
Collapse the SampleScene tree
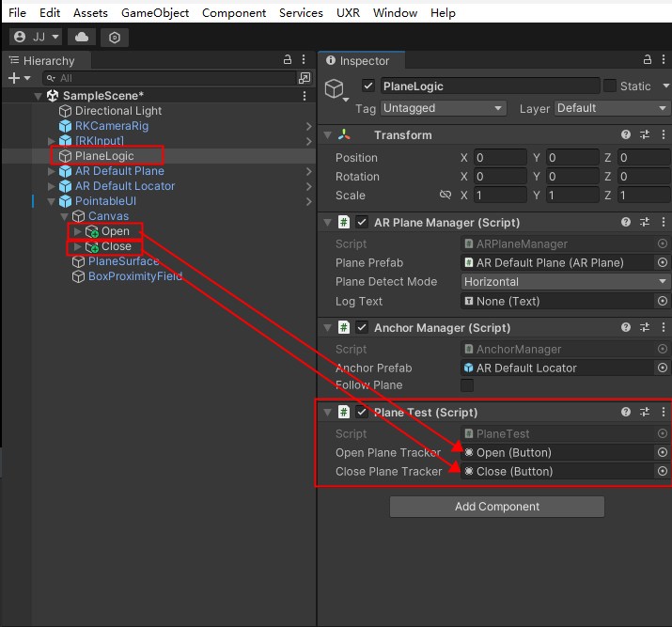39,96
